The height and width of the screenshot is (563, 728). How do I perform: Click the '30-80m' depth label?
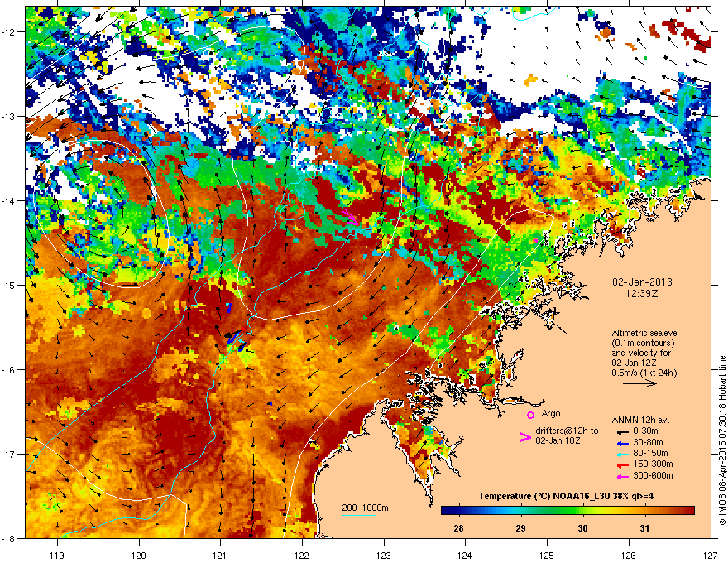point(648,442)
